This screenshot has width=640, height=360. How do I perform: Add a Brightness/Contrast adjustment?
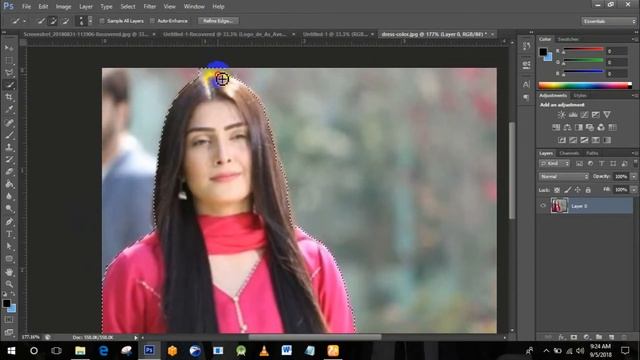coord(562,115)
